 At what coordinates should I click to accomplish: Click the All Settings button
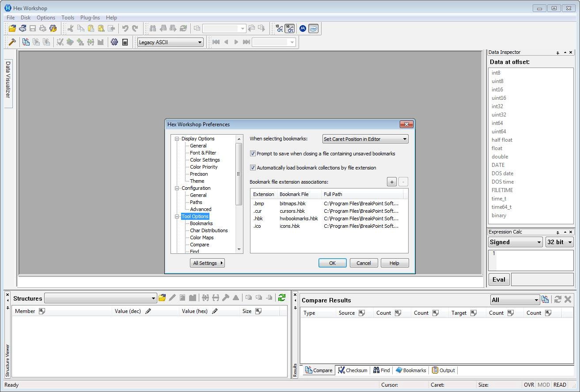pyautogui.click(x=207, y=263)
